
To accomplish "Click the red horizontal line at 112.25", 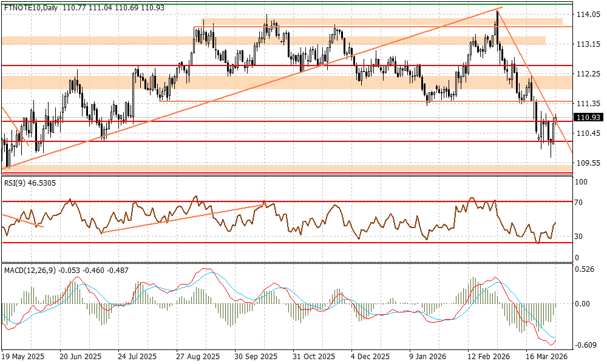I will click(x=285, y=65).
